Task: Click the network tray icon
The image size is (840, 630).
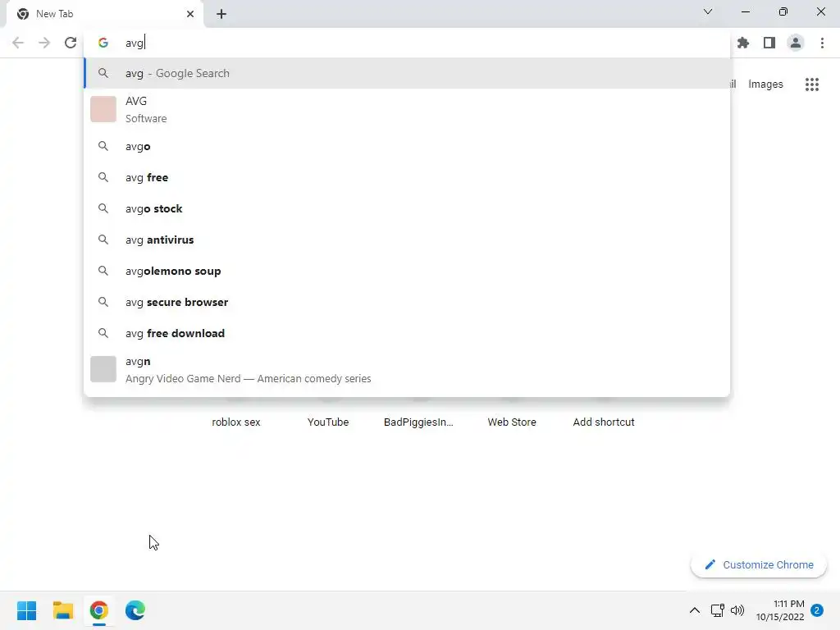Action: point(717,610)
